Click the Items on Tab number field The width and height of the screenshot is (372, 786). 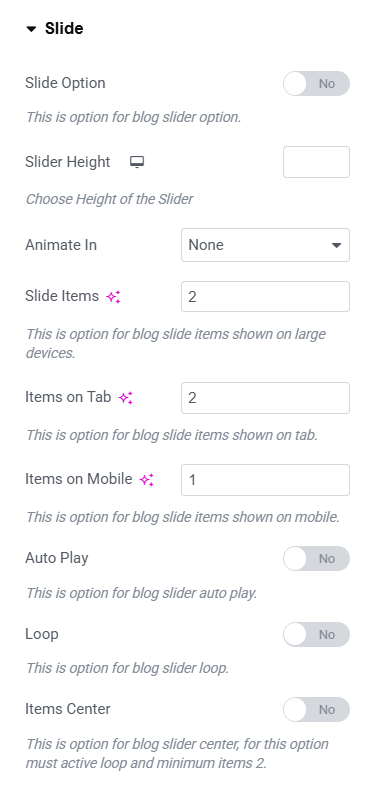265,398
